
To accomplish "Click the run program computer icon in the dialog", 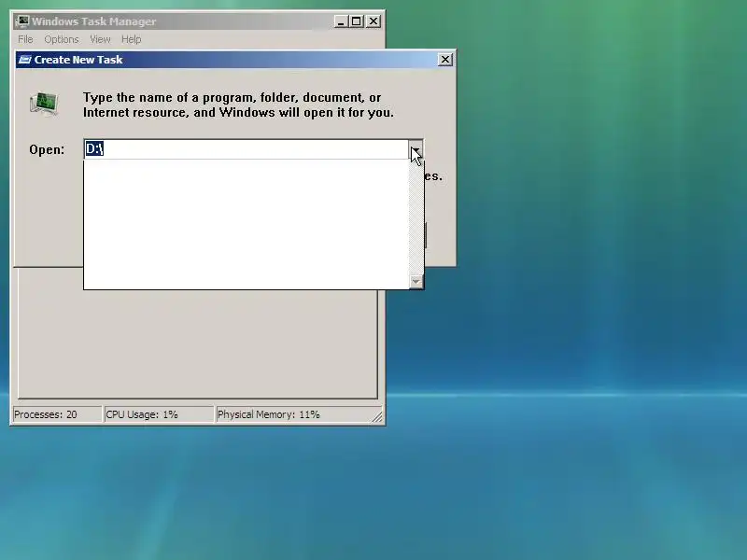I will pos(44,104).
